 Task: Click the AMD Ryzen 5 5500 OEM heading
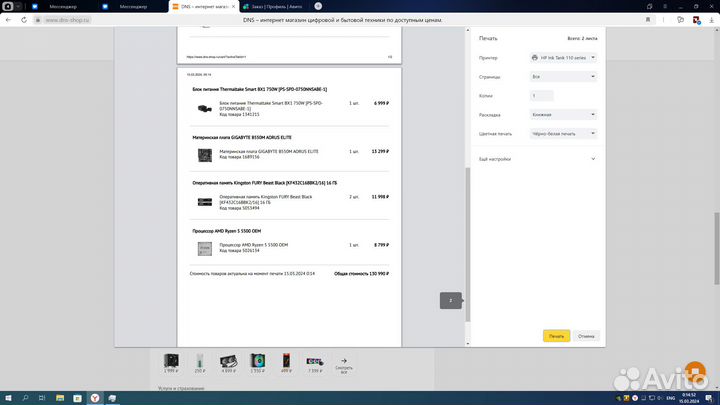pos(226,231)
